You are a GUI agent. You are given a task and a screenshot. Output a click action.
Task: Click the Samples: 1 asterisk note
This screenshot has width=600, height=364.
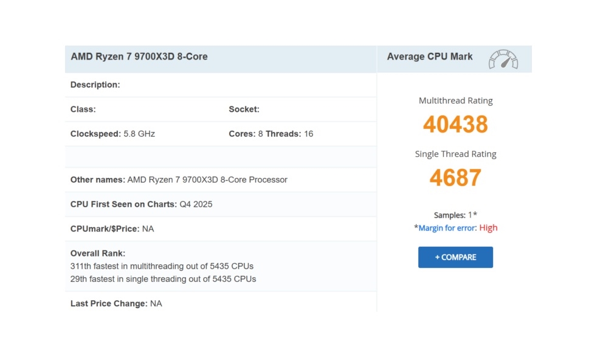coord(455,215)
